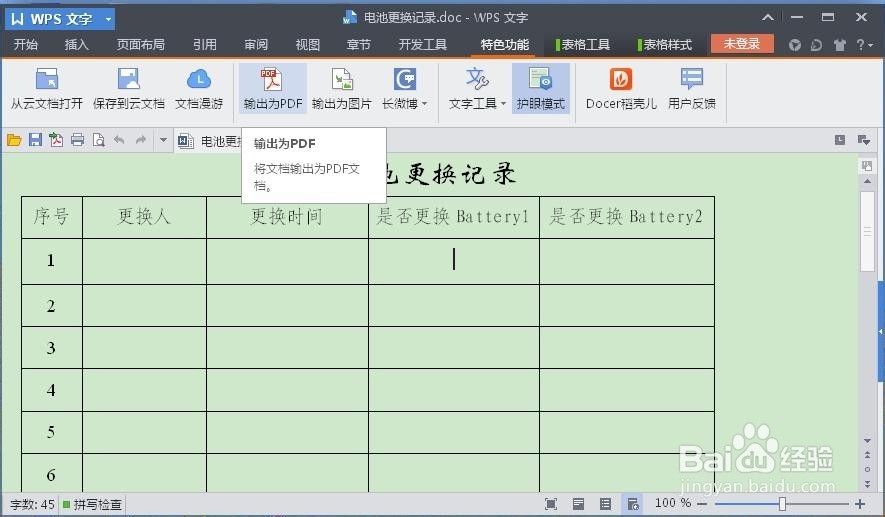Viewport: 885px width, 517px height.
Task: Switch to the 表格工具 tab
Action: pyautogui.click(x=582, y=45)
